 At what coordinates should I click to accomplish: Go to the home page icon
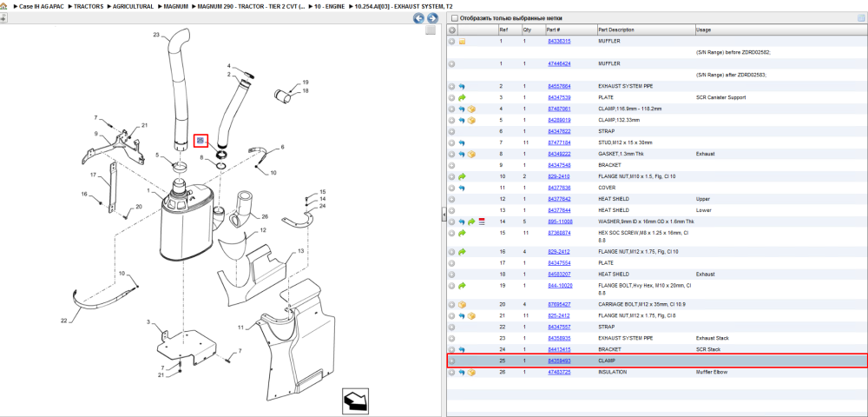tap(3, 6)
